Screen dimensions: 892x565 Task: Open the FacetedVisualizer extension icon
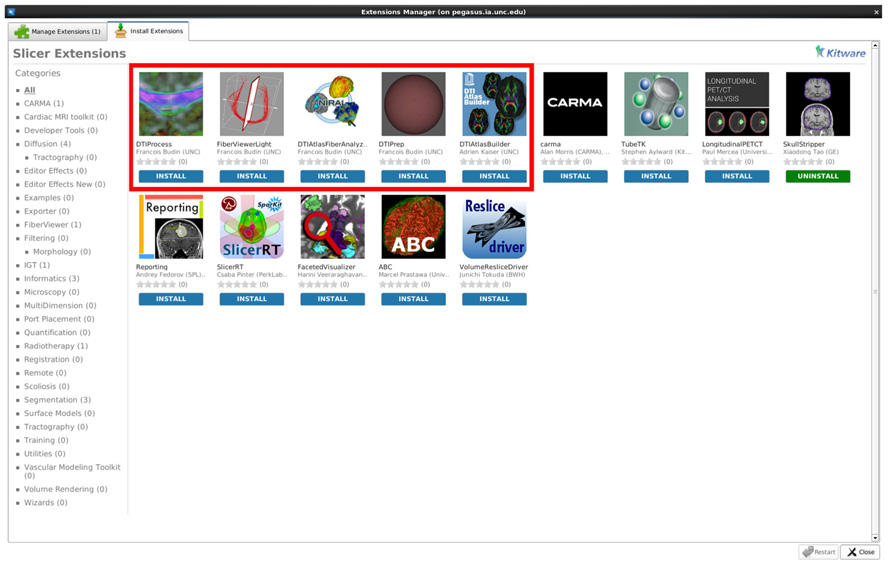(332, 226)
